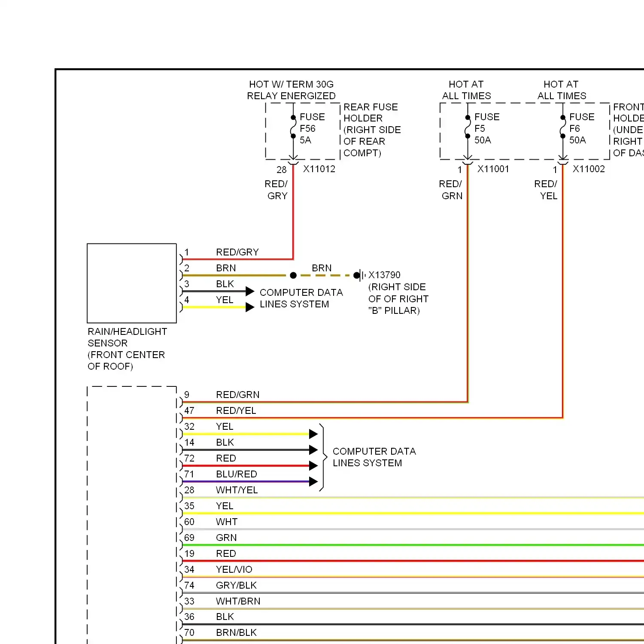644x644 pixels.
Task: Click the X11002 connector label
Action: click(x=589, y=169)
